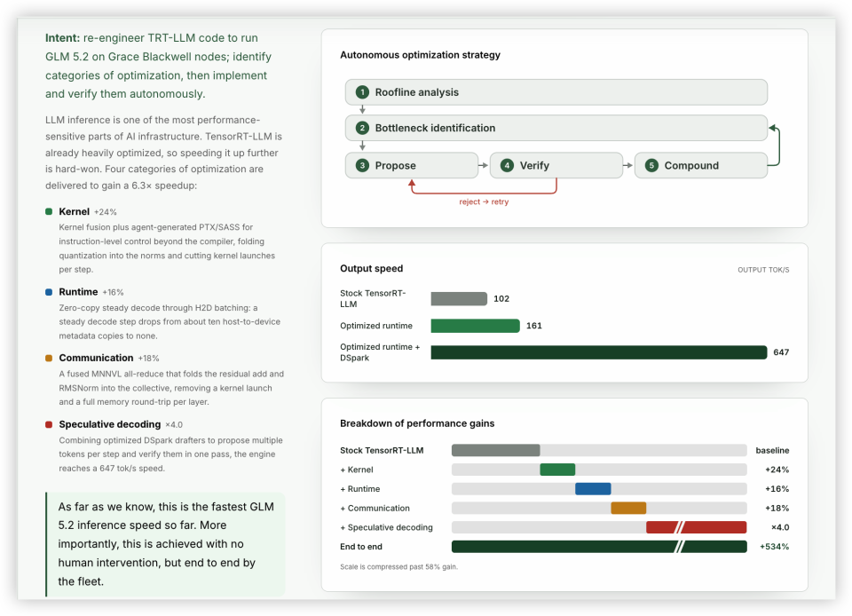Click the '+534%' end to end value
Viewport: 852px width, 616px height.
coord(774,547)
